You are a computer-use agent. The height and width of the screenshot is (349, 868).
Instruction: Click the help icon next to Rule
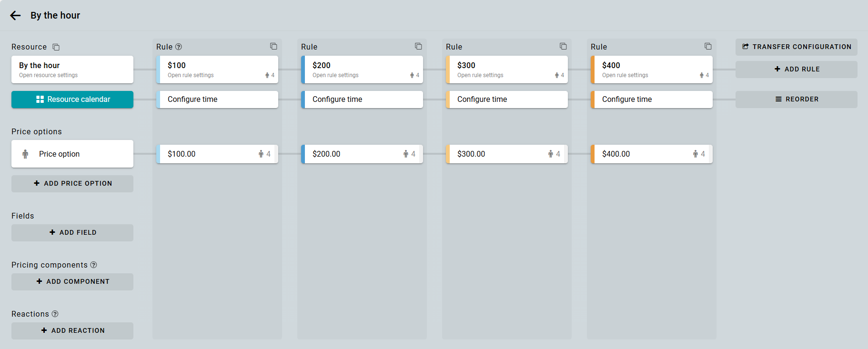click(x=179, y=47)
